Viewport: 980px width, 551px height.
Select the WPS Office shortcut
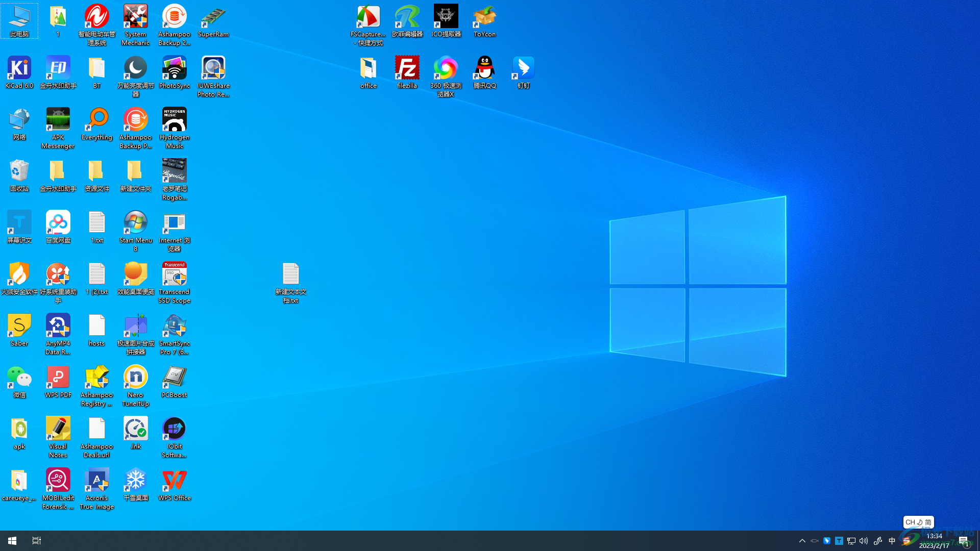175,485
